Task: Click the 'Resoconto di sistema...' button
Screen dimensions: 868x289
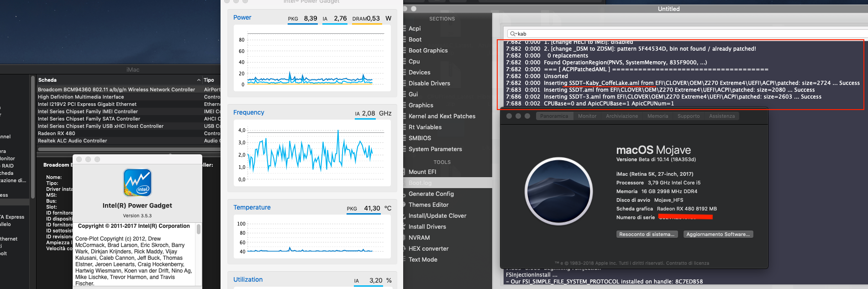Action: pos(646,234)
